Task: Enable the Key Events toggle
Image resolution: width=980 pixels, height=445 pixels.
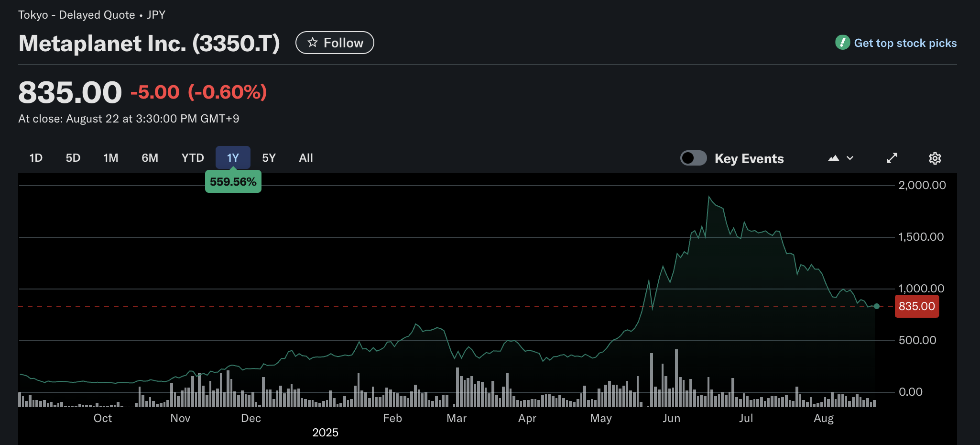Action: pyautogui.click(x=694, y=158)
